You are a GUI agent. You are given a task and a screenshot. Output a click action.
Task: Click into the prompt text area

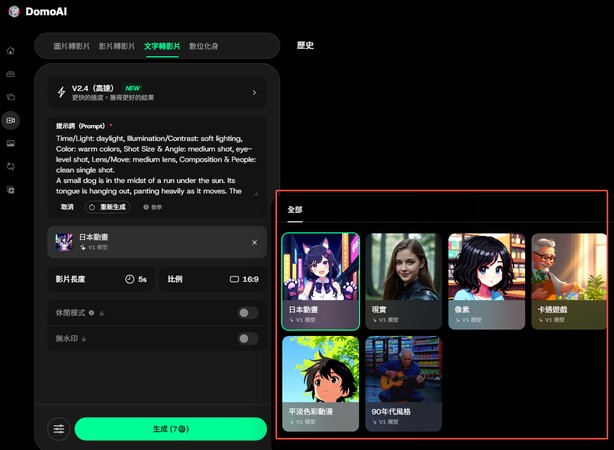point(157,164)
